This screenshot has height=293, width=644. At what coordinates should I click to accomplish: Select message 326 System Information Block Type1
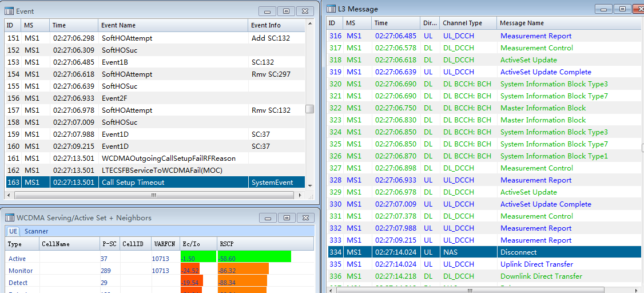pyautogui.click(x=484, y=156)
